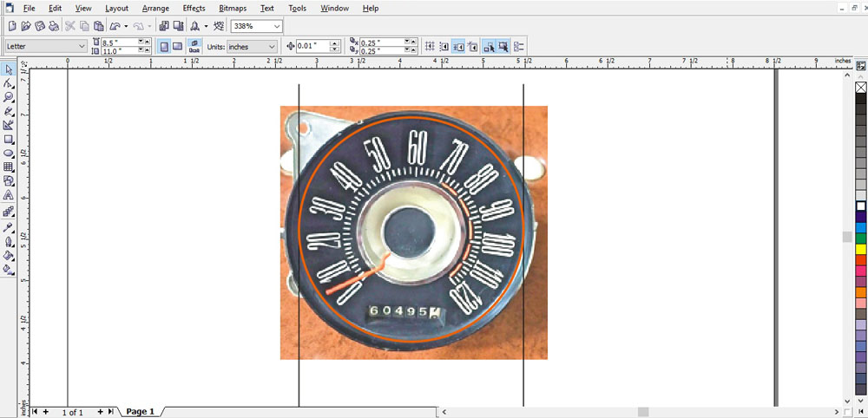This screenshot has height=418, width=868.
Task: Select the Basic Shapes tool
Action: [x=9, y=180]
